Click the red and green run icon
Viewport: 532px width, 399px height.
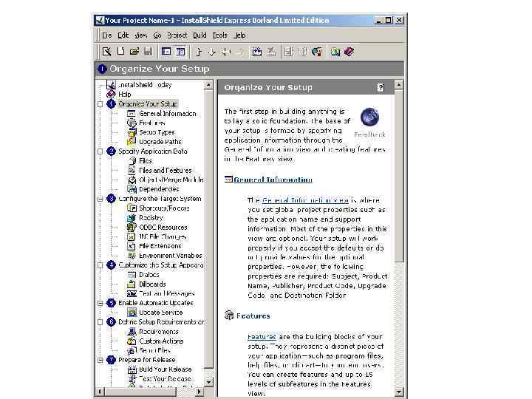[317, 52]
